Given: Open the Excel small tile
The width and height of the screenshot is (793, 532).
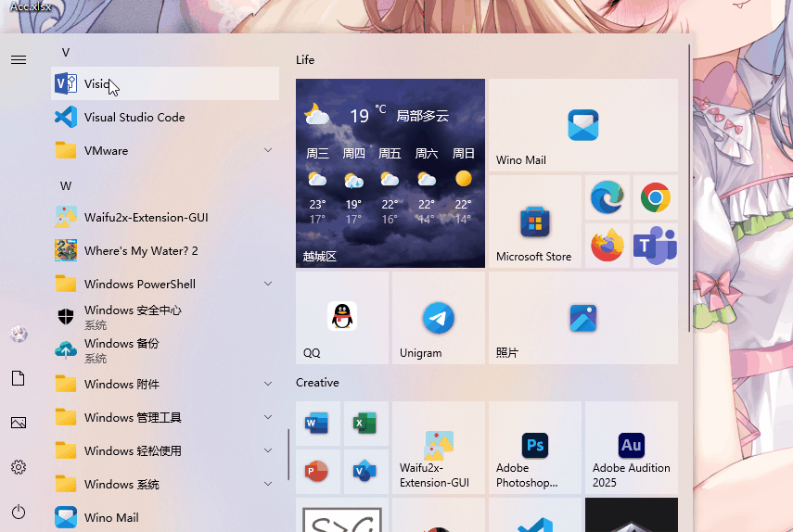Looking at the screenshot, I should [365, 424].
